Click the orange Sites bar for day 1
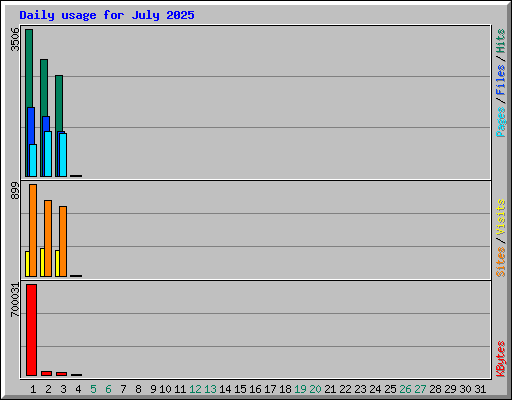 (x=33, y=230)
